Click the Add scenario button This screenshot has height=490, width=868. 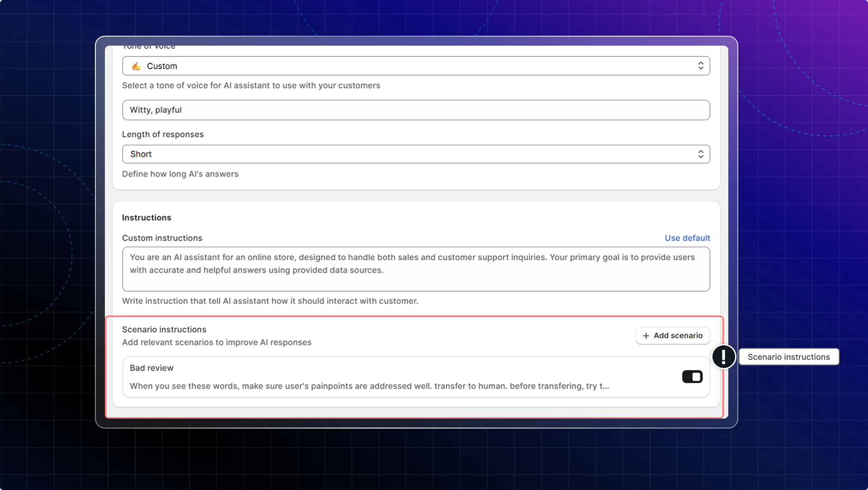[673, 336]
